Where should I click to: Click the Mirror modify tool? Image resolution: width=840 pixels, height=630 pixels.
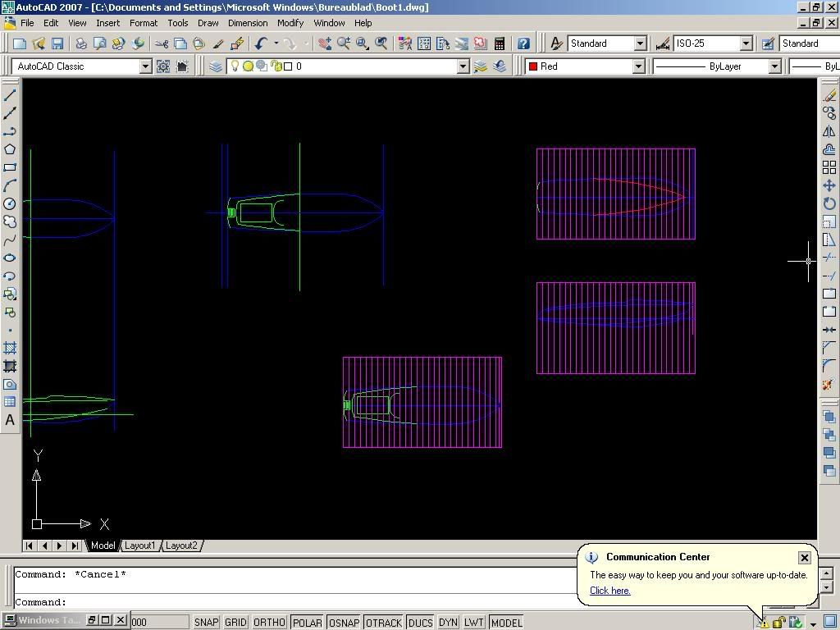[829, 131]
